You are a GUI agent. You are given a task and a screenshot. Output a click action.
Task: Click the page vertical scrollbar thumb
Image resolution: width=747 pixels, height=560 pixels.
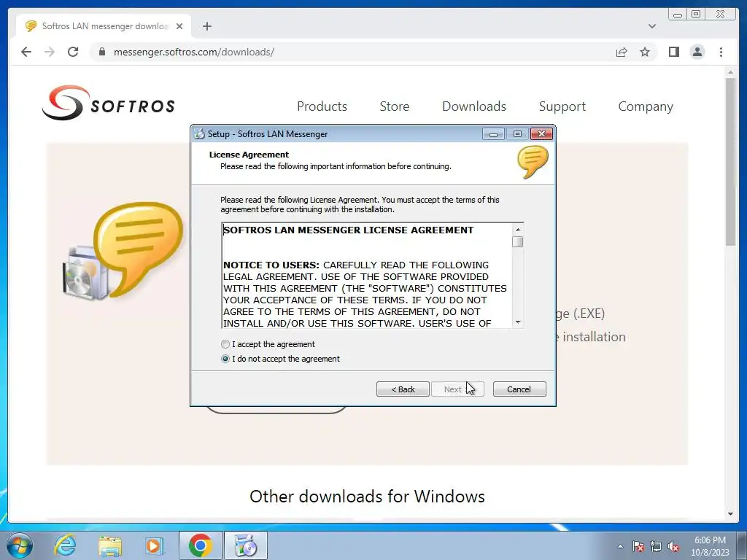click(x=730, y=162)
